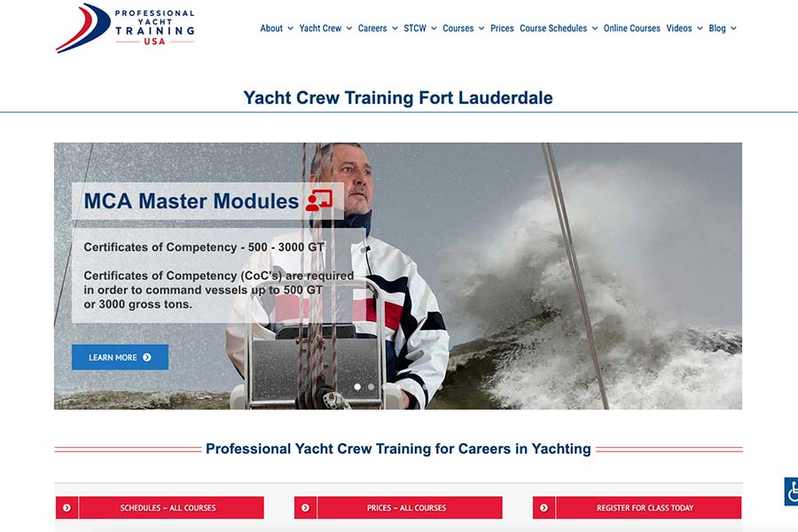Switch to the second carousel slide dot
Screen dimensions: 798x532
[x=372, y=387]
